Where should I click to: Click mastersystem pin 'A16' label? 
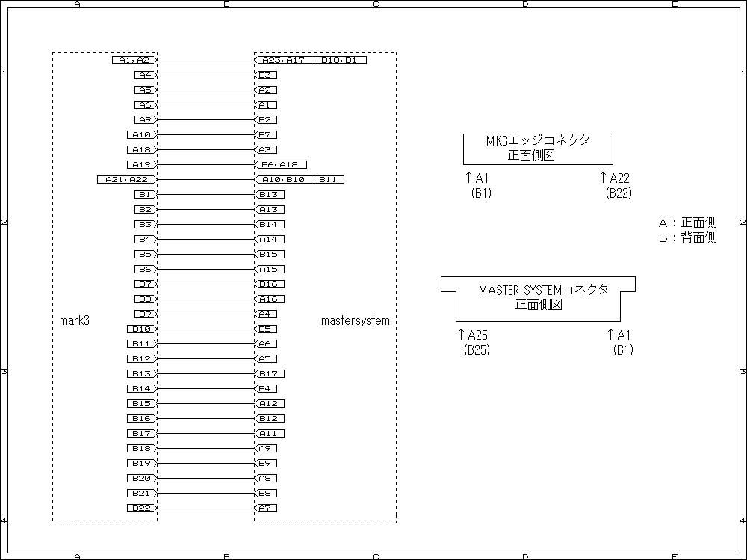click(x=269, y=299)
